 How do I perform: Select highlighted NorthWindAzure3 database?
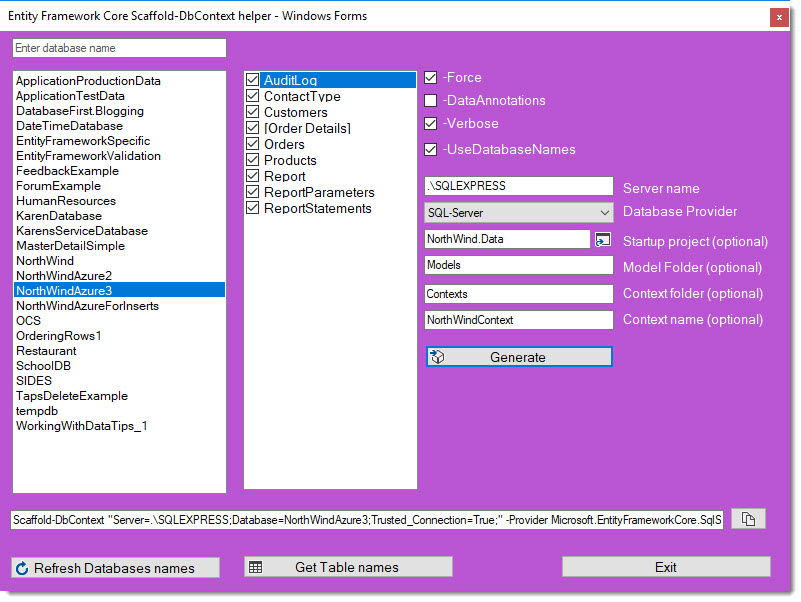point(119,291)
